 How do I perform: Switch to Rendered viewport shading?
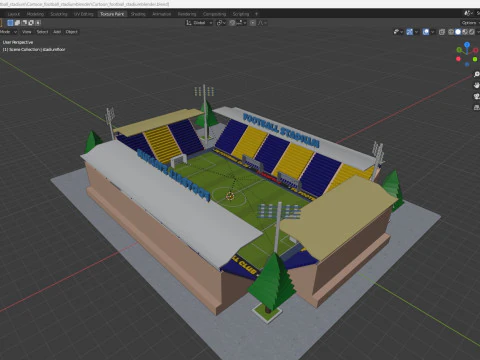point(472,32)
